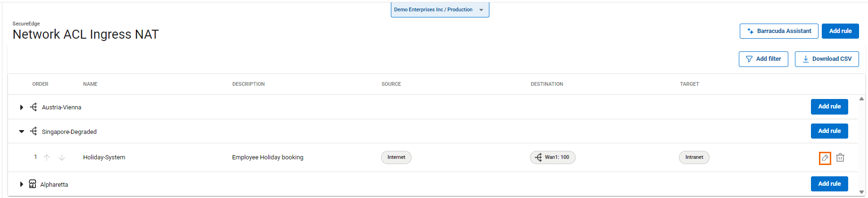Move Holiday-System rule up with arrow
The width and height of the screenshot is (868, 198).
point(47,157)
